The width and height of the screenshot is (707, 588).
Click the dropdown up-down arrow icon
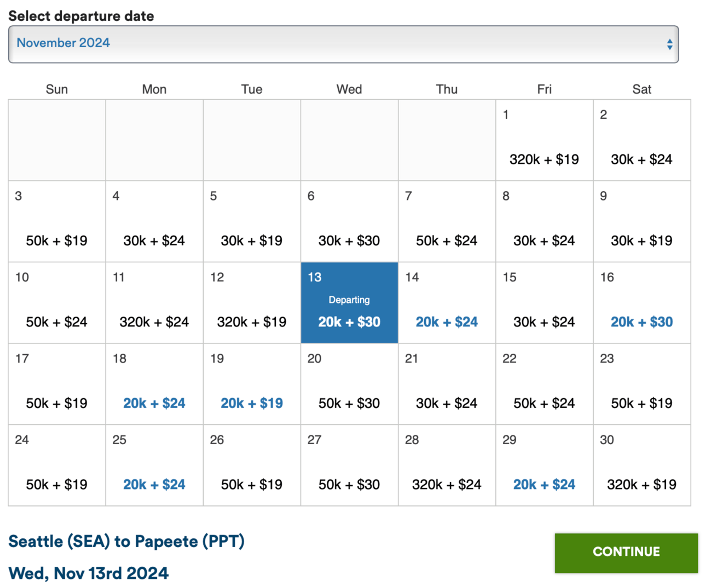pyautogui.click(x=670, y=44)
